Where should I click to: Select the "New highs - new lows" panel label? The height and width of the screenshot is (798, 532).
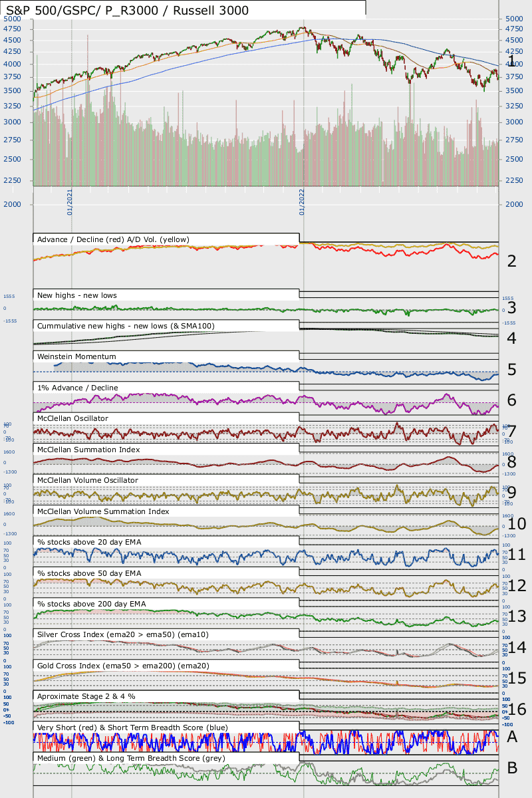[77, 295]
